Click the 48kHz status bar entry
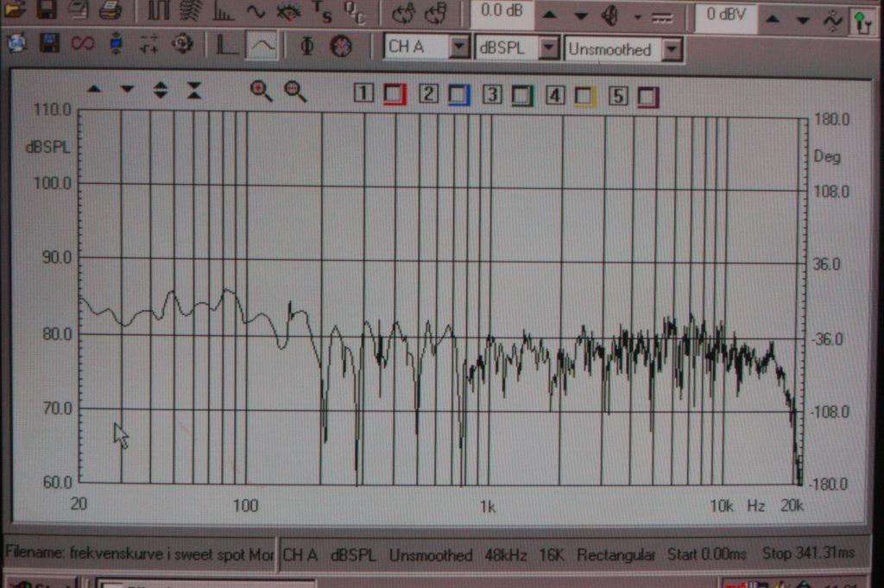The image size is (884, 588). 506,555
